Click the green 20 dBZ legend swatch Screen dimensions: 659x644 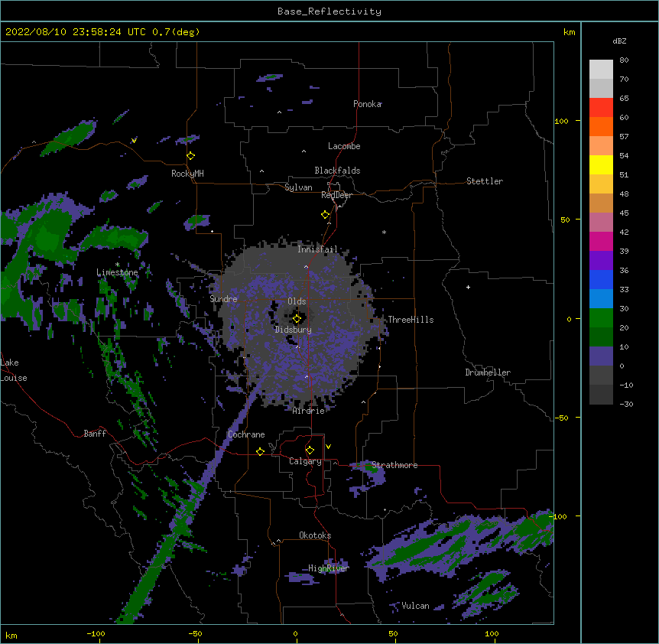click(x=601, y=318)
